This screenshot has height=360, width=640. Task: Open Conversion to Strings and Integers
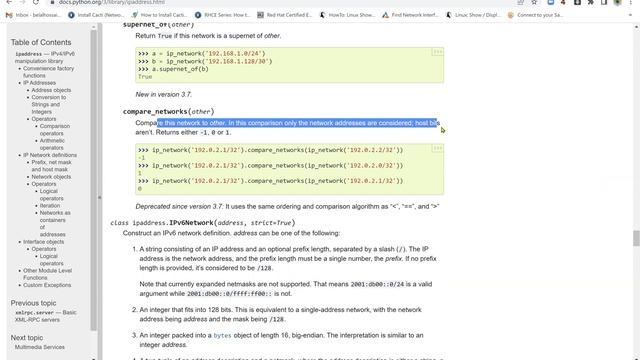pyautogui.click(x=49, y=104)
